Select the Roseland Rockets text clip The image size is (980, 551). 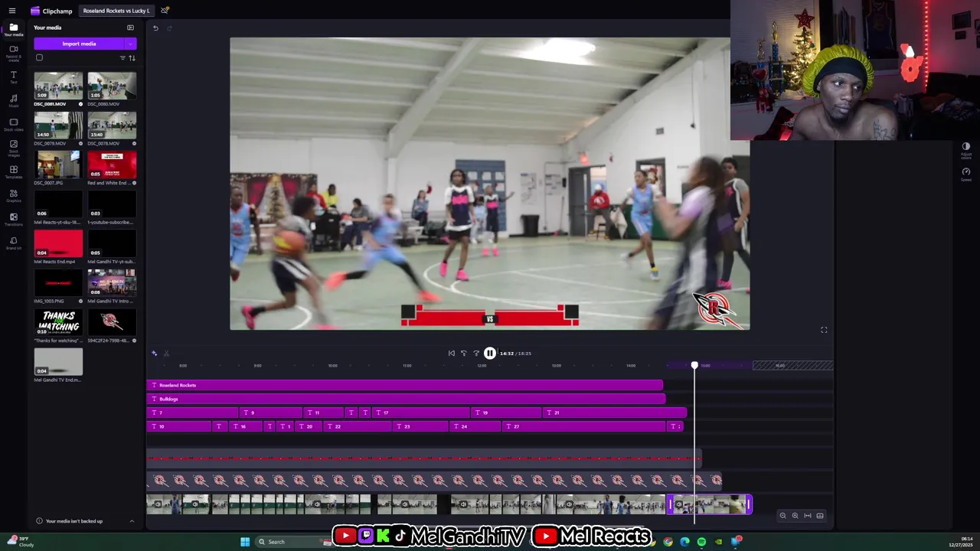(x=404, y=385)
